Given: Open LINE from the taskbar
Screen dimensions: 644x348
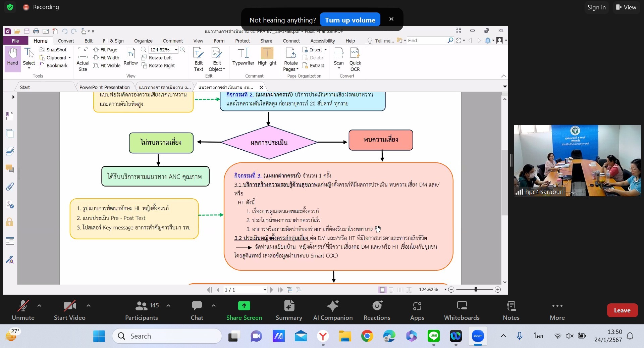Looking at the screenshot, I should [433, 336].
